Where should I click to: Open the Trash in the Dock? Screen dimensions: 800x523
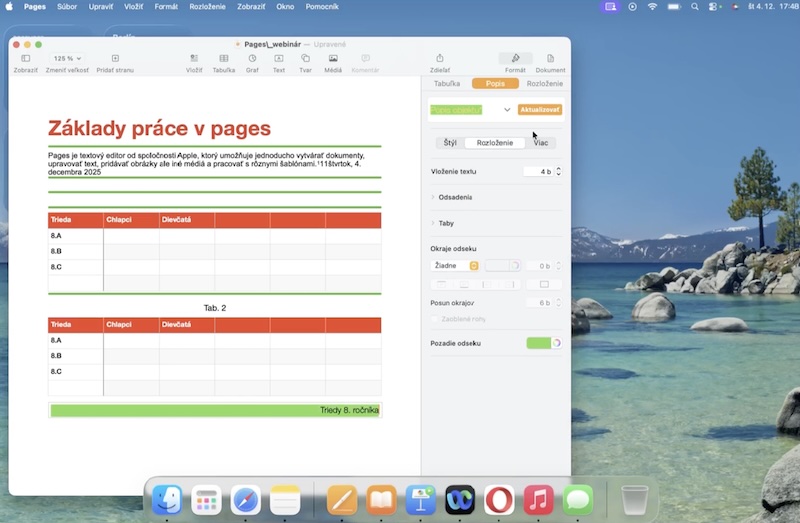(635, 500)
